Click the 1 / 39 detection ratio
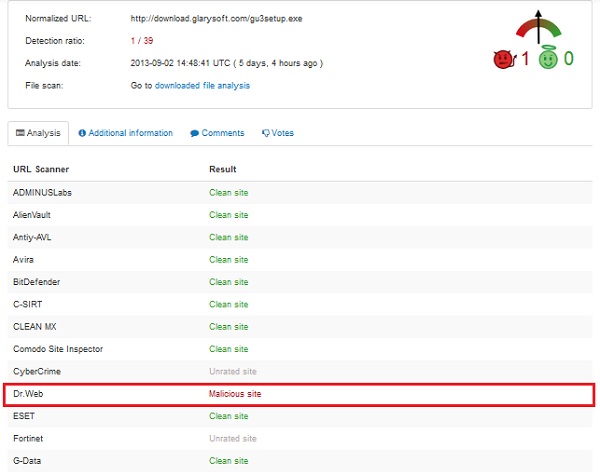 tap(143, 41)
